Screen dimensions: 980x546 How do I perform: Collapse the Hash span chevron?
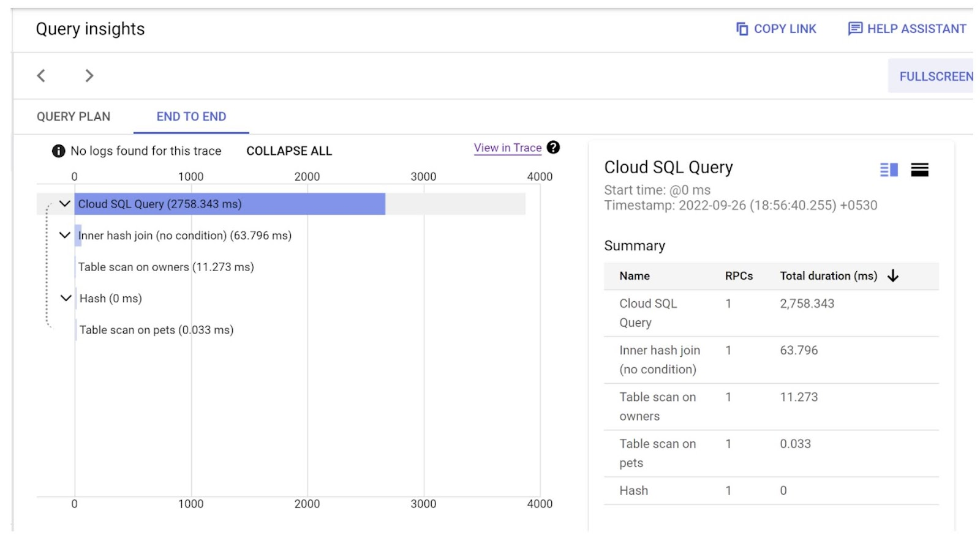point(66,299)
